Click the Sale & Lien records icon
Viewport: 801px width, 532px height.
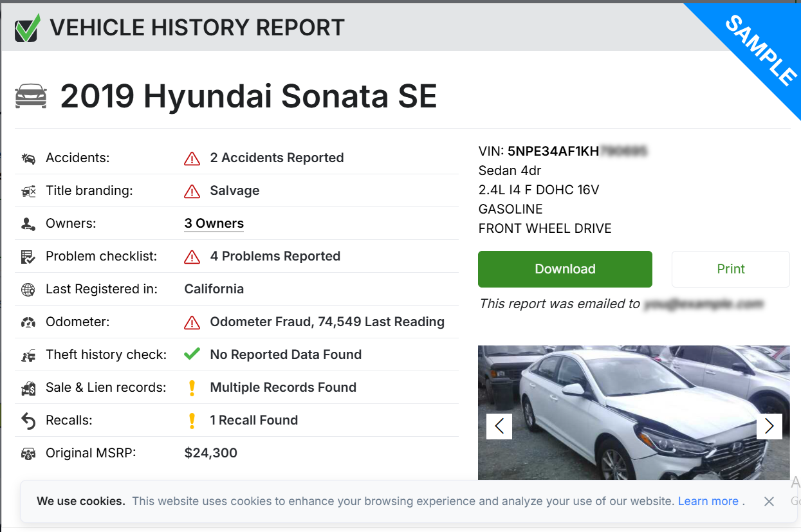pos(28,388)
